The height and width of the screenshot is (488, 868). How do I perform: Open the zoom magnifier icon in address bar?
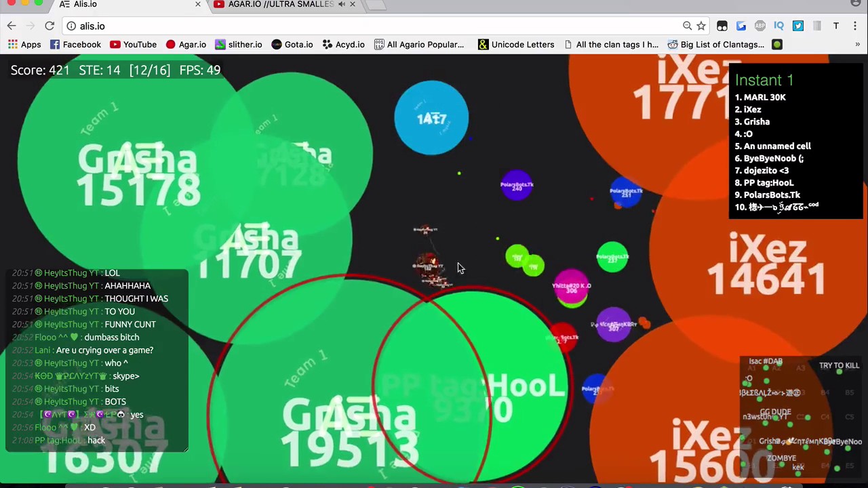point(687,26)
